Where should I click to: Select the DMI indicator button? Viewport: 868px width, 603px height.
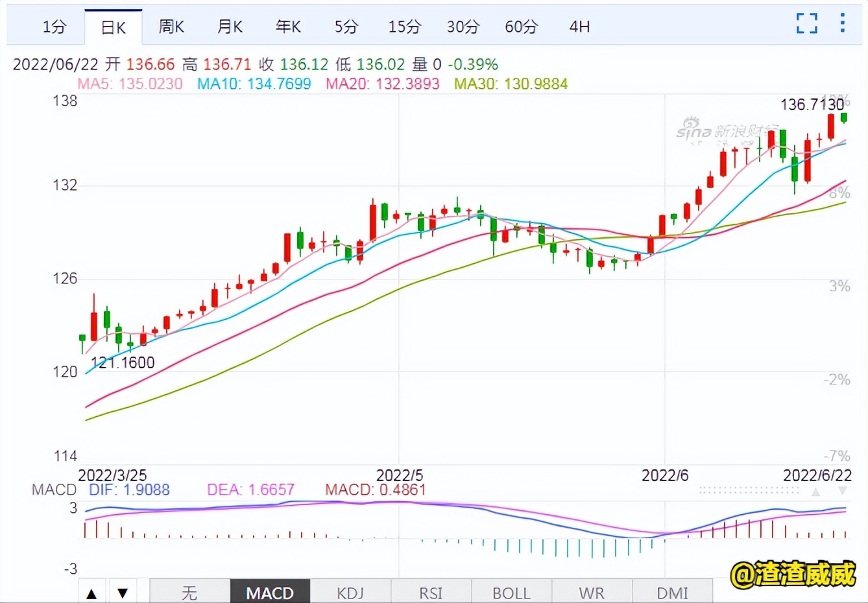672,593
